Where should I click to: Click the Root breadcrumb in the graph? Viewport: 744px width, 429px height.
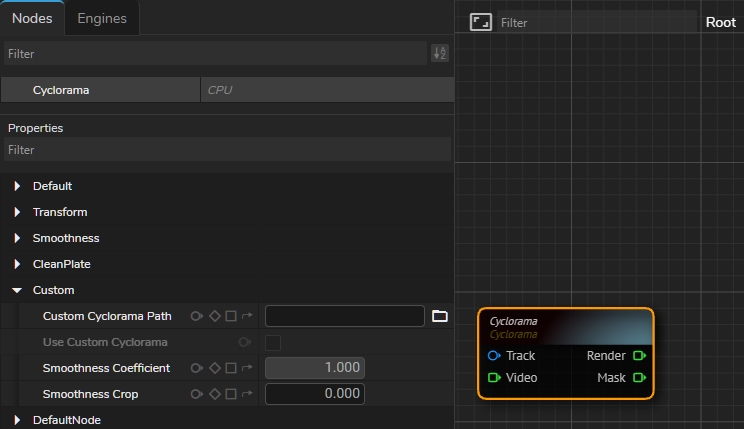pyautogui.click(x=720, y=22)
